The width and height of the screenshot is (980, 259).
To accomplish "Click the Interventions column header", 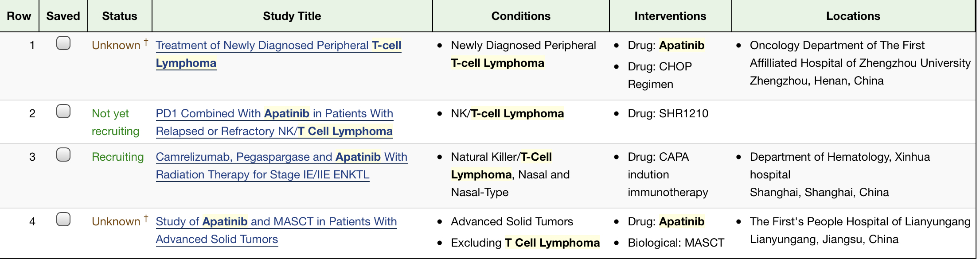I will (670, 16).
